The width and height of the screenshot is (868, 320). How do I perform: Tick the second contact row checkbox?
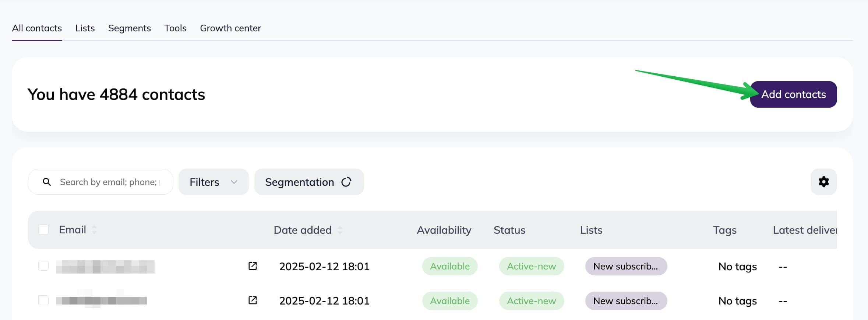pos(43,300)
